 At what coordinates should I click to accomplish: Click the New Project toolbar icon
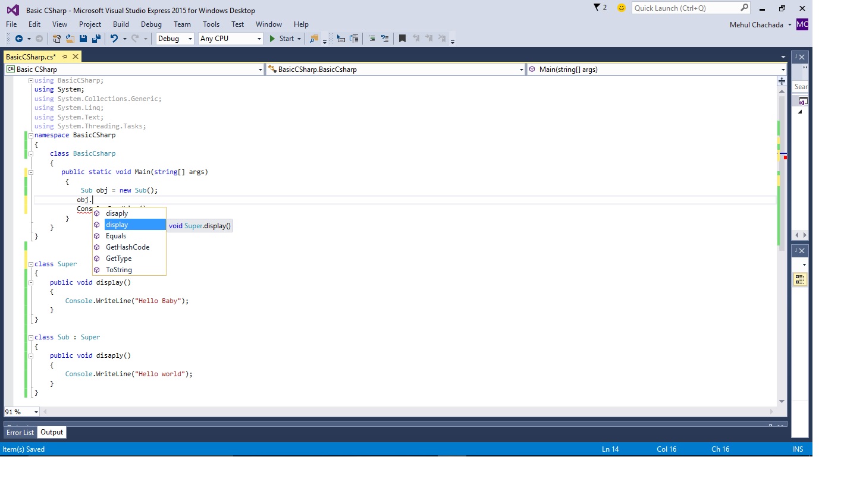57,39
